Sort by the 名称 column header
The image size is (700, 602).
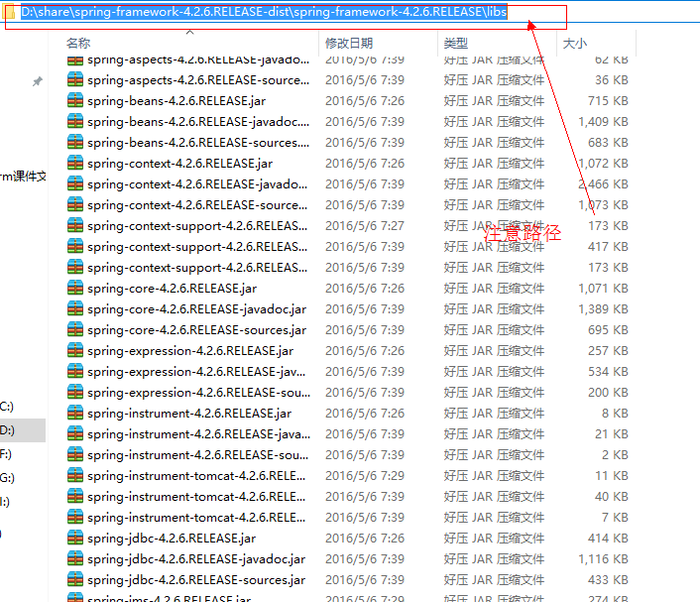78,44
